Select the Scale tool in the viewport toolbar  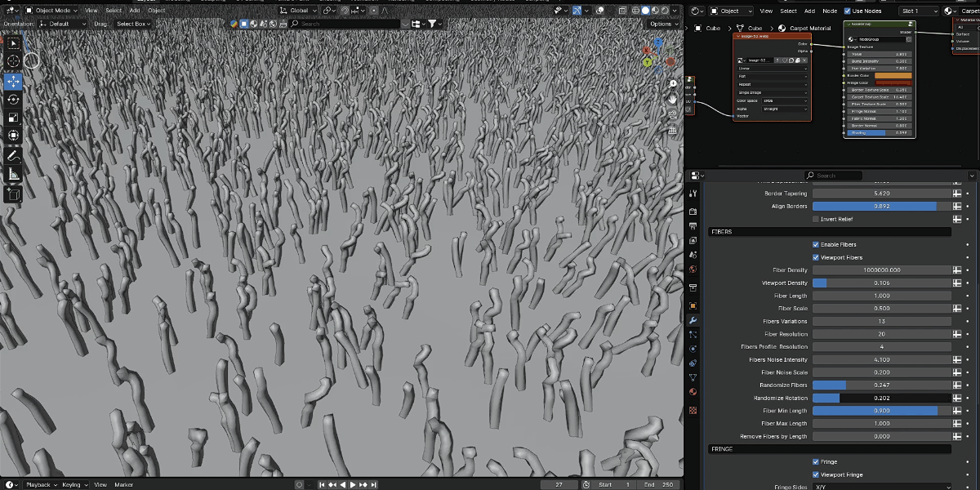pyautogui.click(x=14, y=118)
